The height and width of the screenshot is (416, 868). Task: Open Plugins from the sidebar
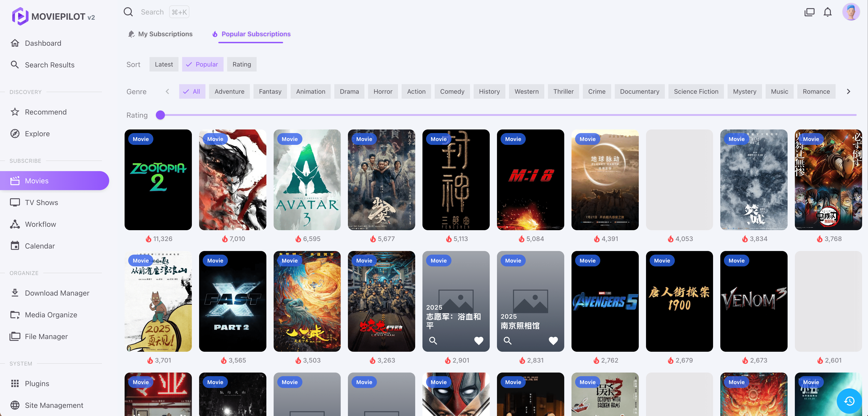[37, 383]
